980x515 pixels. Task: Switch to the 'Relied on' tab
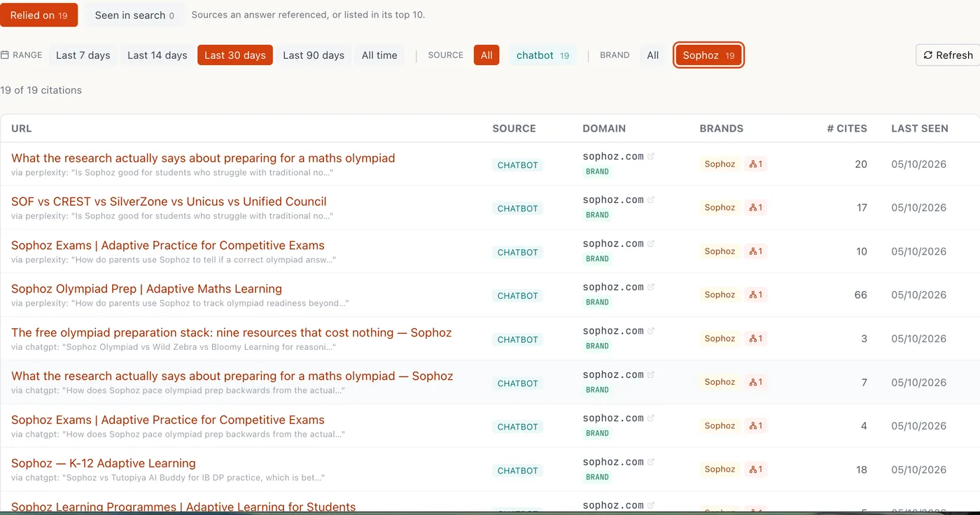click(39, 15)
